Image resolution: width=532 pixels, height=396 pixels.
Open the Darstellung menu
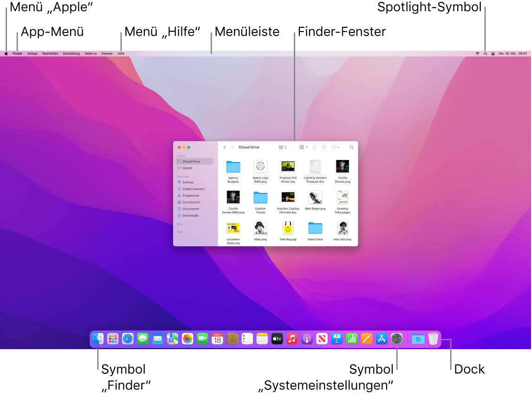[71, 53]
